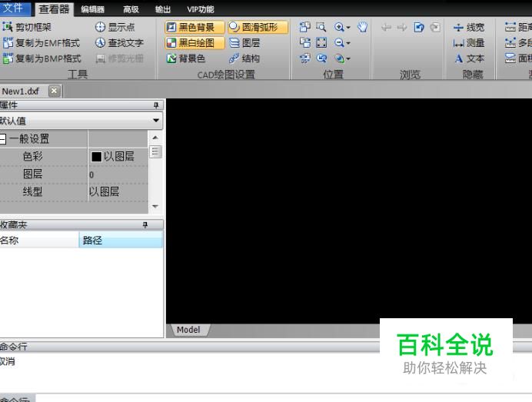
Task: Open the 输出 ribbon tab
Action: [x=163, y=9]
